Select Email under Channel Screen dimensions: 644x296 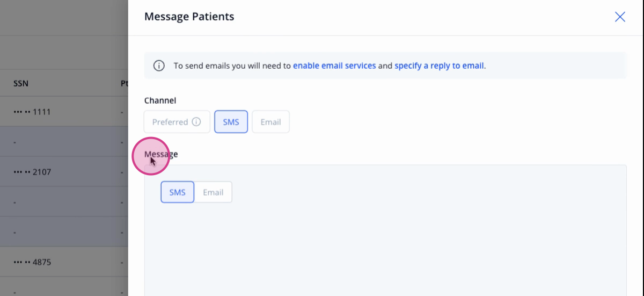[x=270, y=122]
